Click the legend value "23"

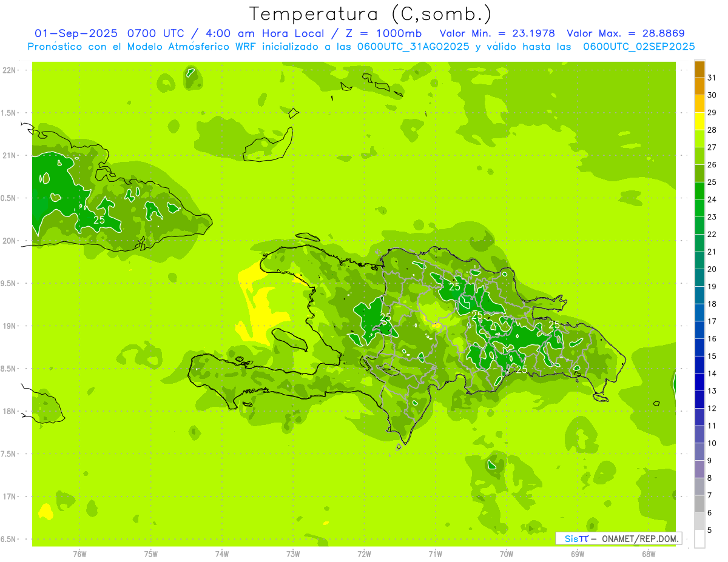712,217
